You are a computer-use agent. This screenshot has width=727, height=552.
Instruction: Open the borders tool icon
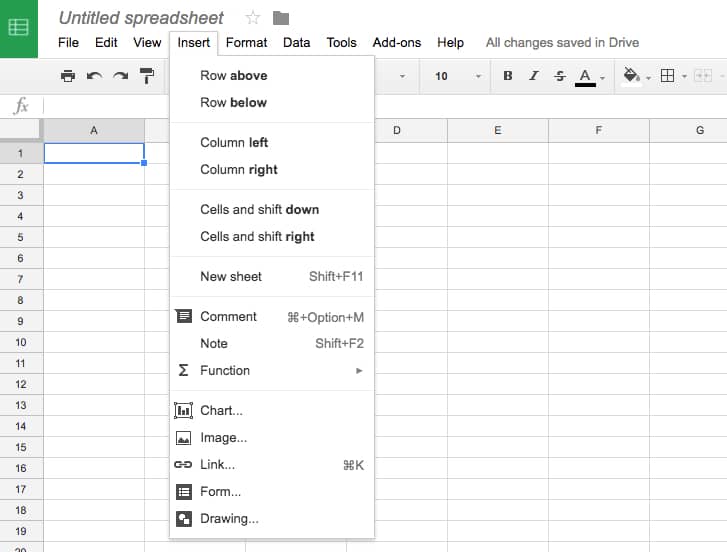pos(668,76)
